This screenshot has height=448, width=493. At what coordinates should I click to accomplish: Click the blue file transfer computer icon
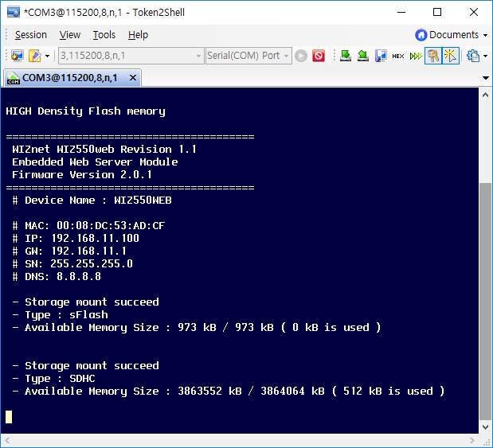click(381, 56)
